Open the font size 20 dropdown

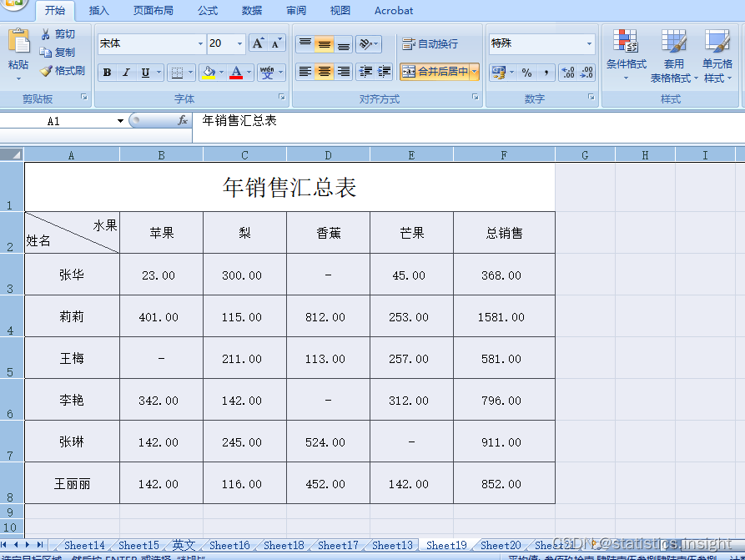(240, 43)
